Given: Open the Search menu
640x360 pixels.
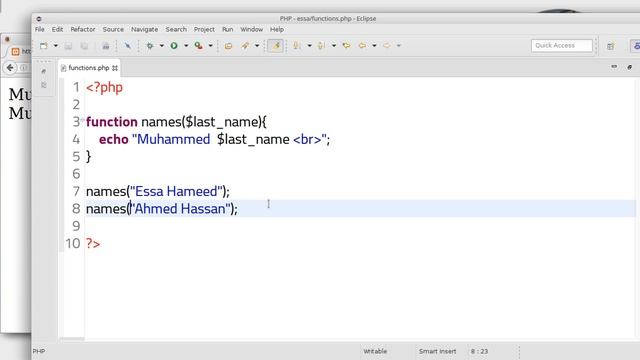Looking at the screenshot, I should click(176, 29).
